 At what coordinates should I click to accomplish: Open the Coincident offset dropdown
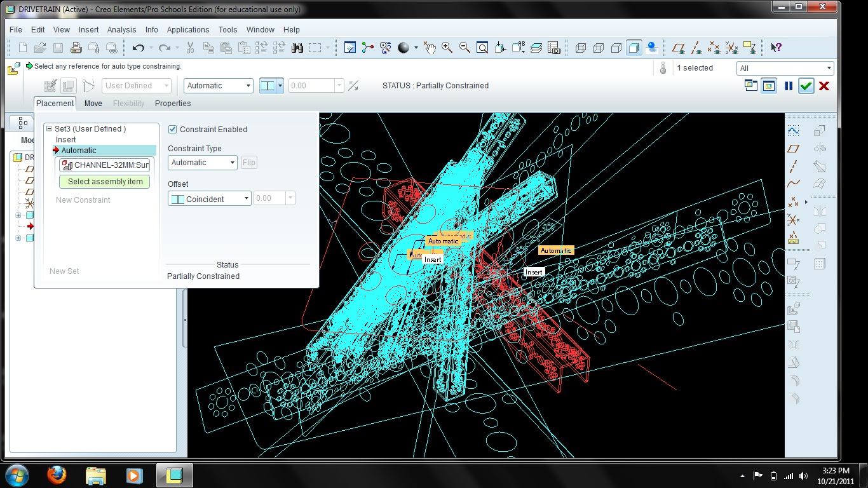210,199
